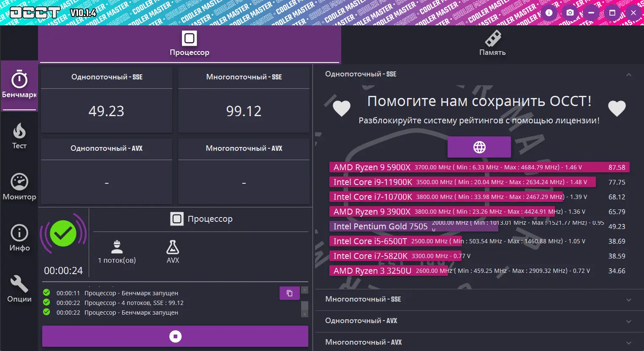644x351 pixels.
Task: Click the 68.12 score value
Action: tap(617, 197)
